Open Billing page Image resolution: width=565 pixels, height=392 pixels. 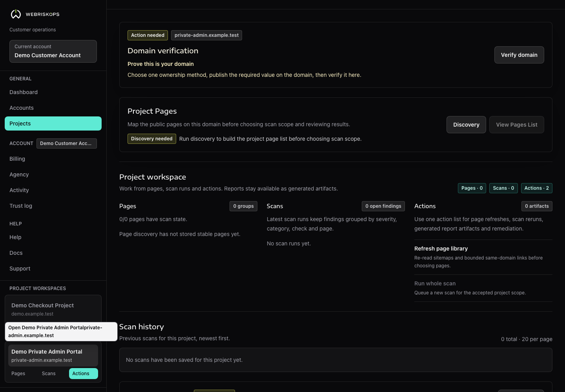(x=53, y=159)
